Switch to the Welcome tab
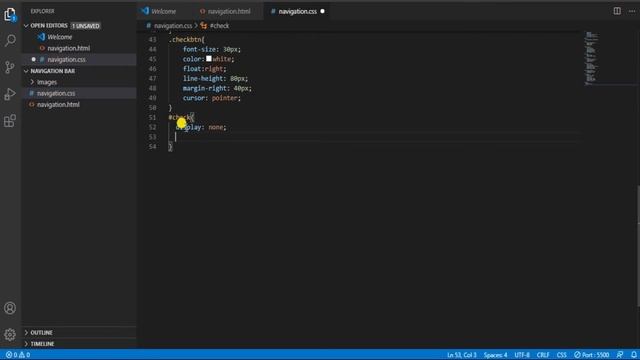The width and height of the screenshot is (640, 360). point(164,11)
